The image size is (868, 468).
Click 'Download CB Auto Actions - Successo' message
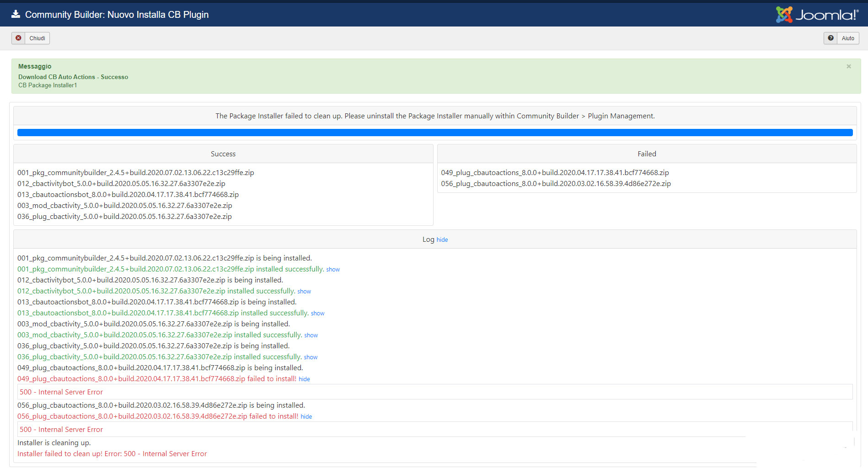coord(73,77)
